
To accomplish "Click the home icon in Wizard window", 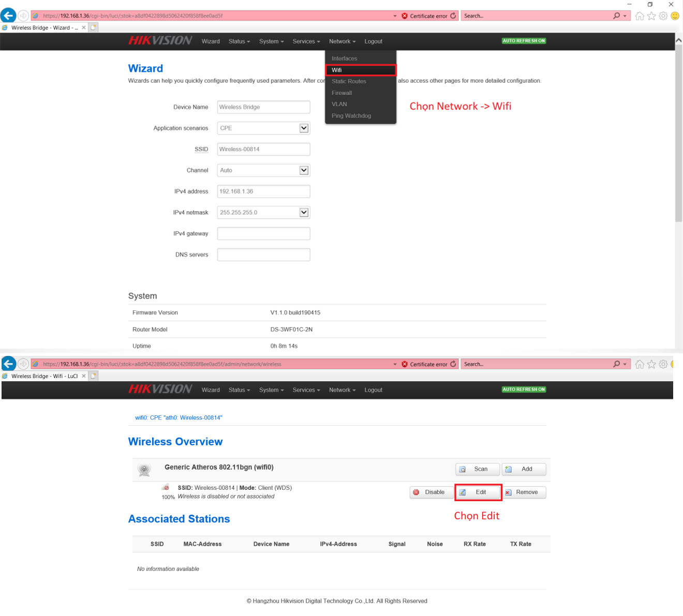I will coord(640,16).
